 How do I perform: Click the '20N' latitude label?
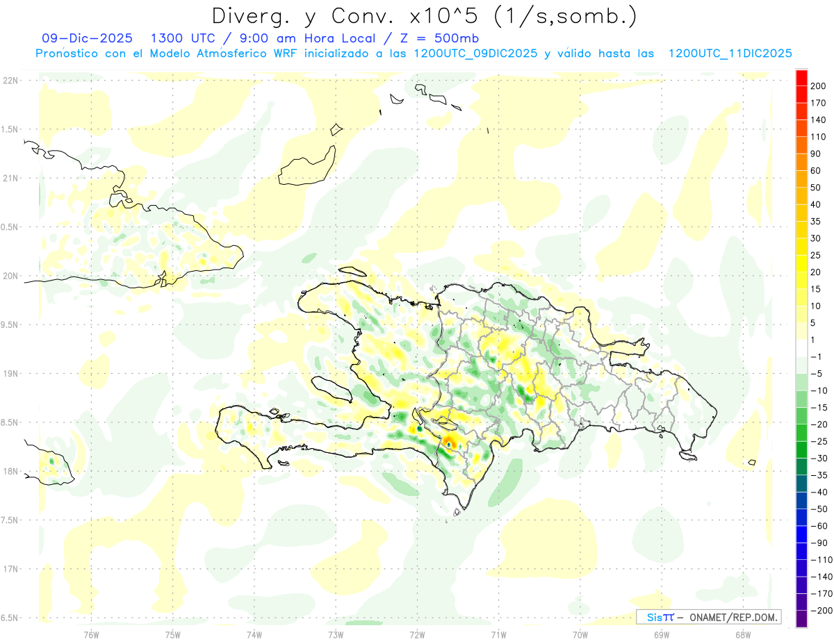pos(10,276)
